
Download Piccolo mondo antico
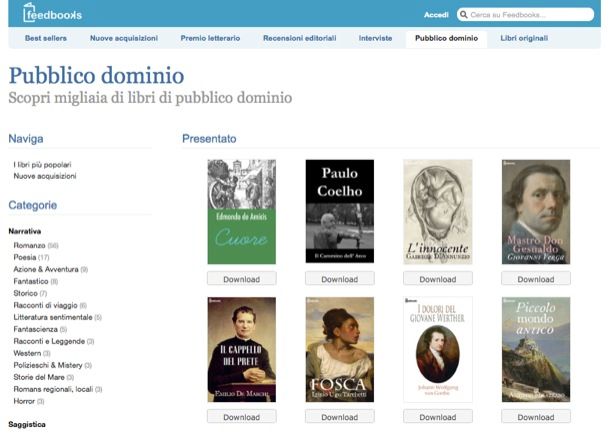point(536,417)
